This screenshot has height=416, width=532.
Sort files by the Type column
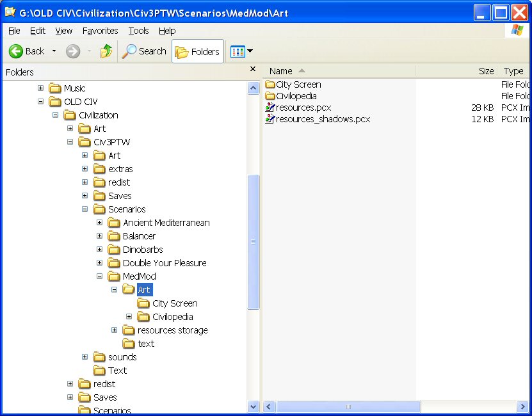[x=513, y=71]
